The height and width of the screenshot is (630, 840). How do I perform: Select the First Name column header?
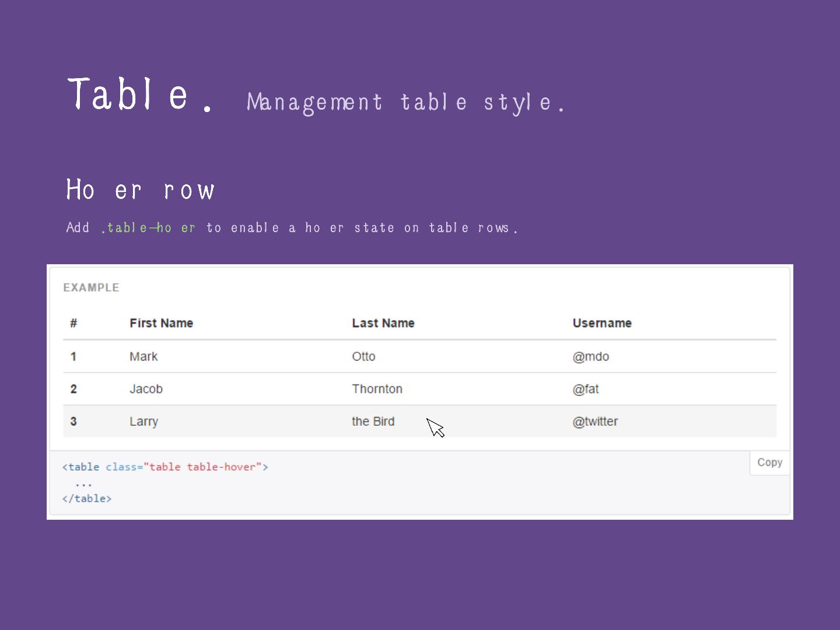pyautogui.click(x=161, y=323)
